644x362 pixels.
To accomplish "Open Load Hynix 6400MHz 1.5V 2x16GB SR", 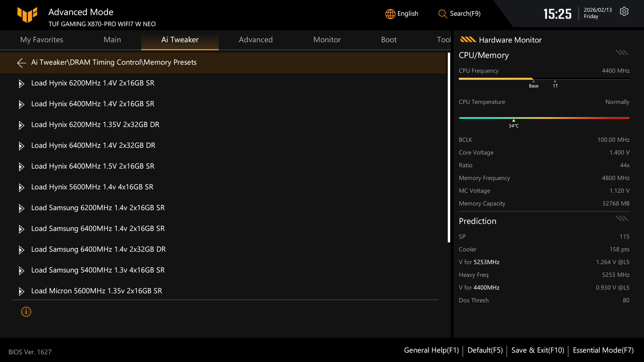I will [93, 166].
